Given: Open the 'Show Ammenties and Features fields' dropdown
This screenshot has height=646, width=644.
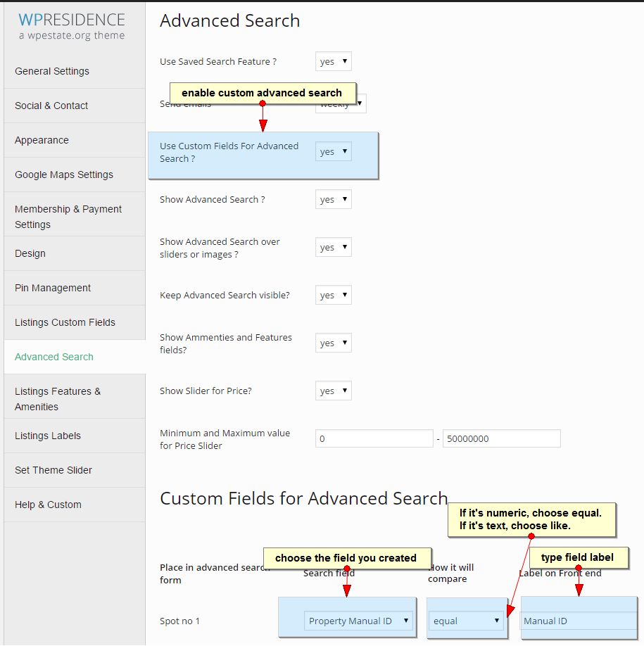Looking at the screenshot, I should pos(333,343).
